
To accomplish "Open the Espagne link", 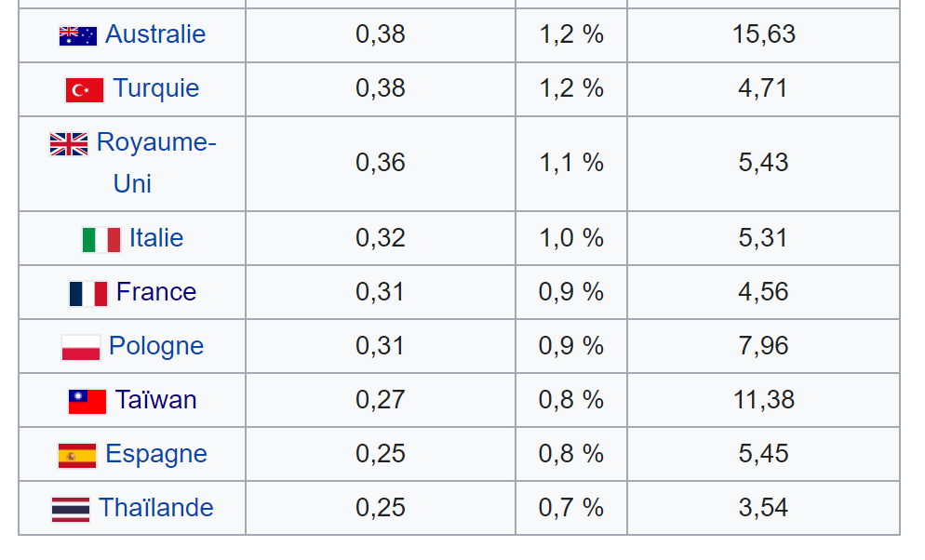I will (156, 454).
